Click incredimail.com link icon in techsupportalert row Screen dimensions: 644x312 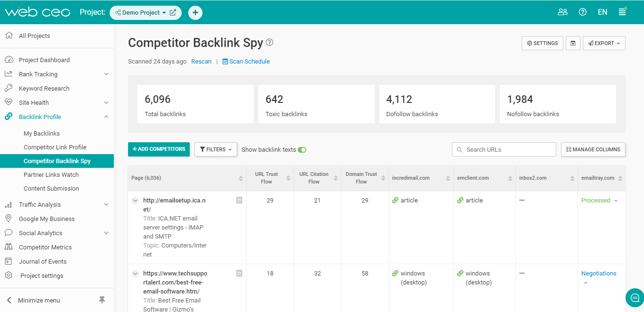pyautogui.click(x=395, y=274)
